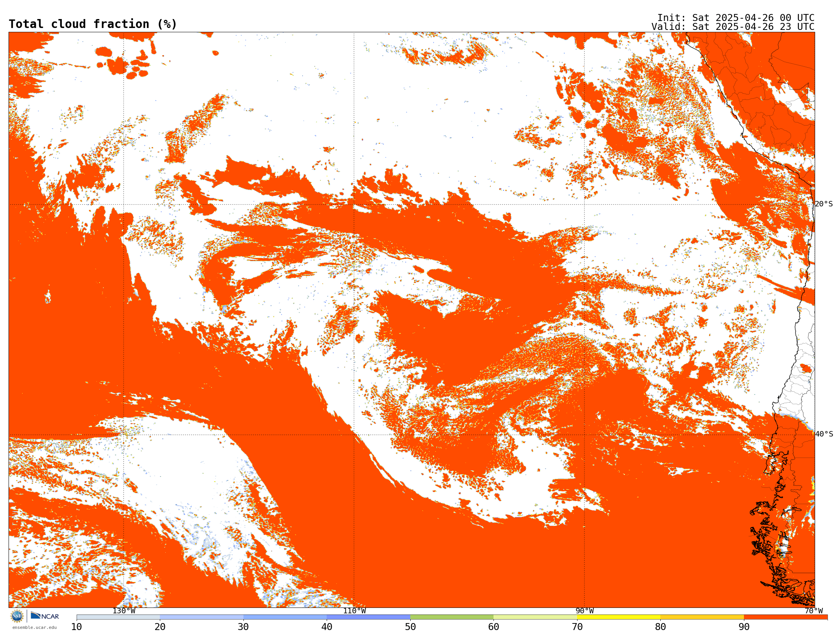Click the NSF logo icon
840x632 pixels.
point(17,616)
